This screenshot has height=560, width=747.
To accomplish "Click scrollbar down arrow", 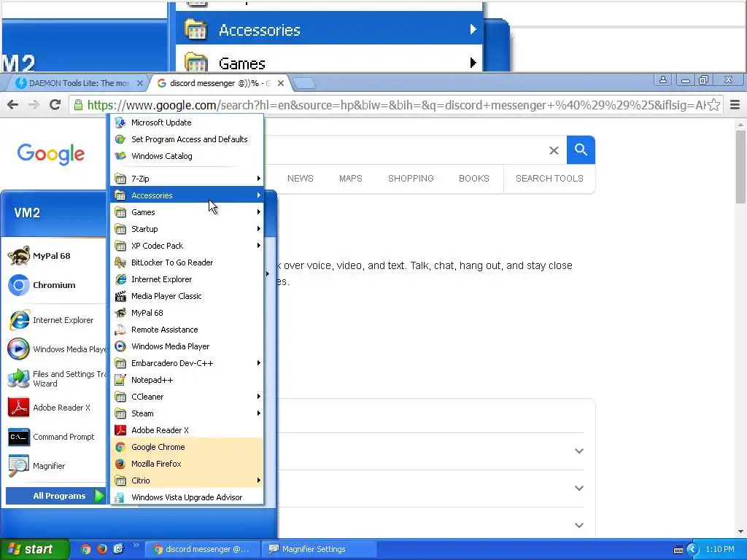I will (740, 532).
